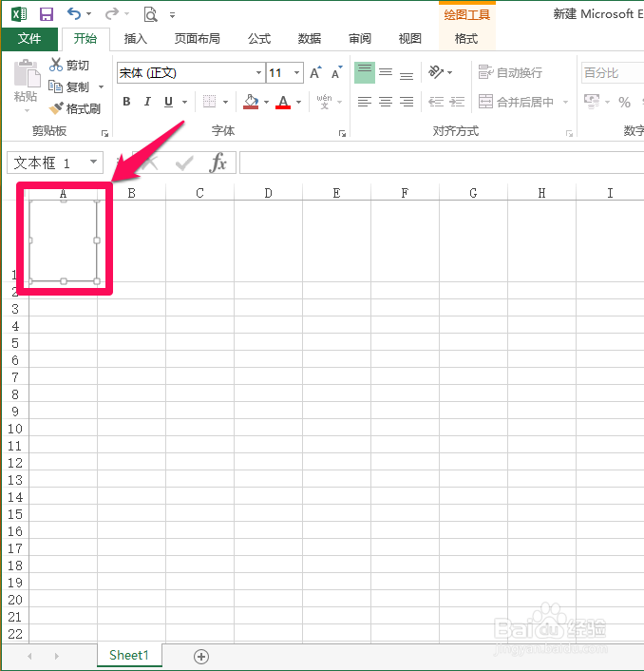This screenshot has width=644, height=671.
Task: Click the formula confirm checkmark icon
Action: (184, 163)
